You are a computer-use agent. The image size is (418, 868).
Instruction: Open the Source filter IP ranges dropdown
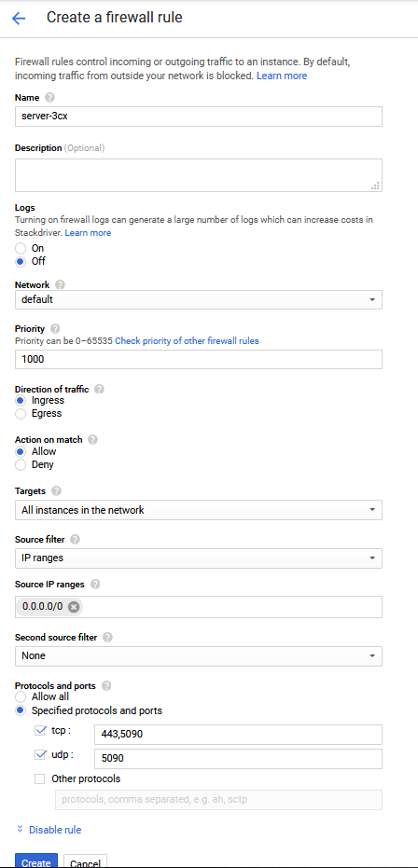click(x=198, y=558)
